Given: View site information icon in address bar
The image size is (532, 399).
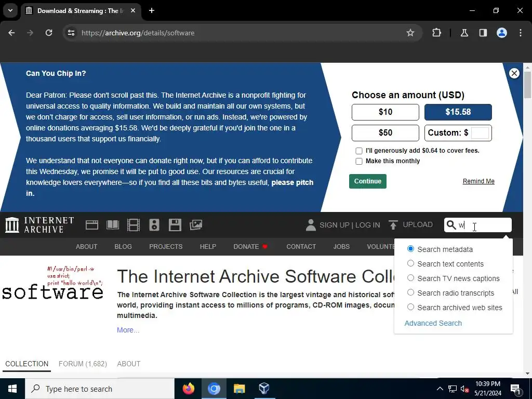Looking at the screenshot, I should tap(71, 33).
